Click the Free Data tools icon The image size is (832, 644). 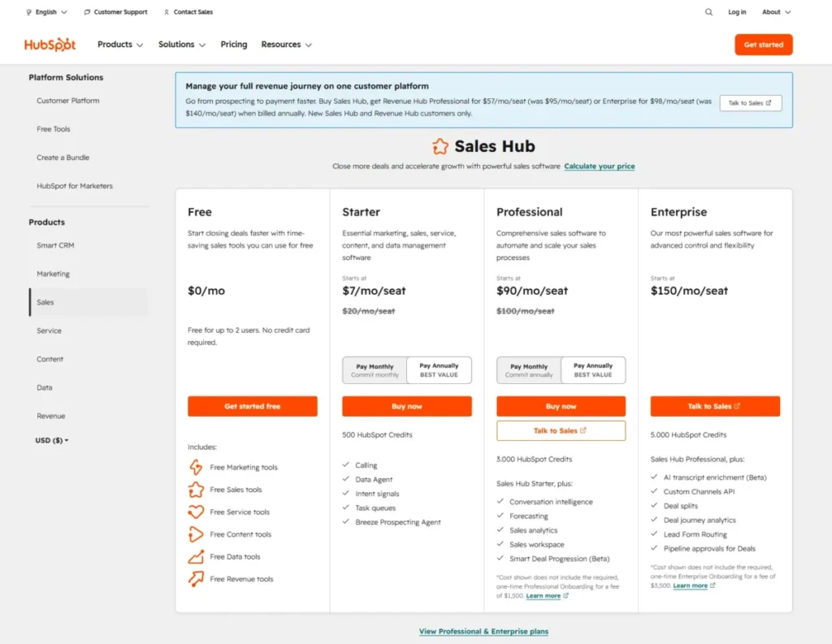tap(196, 556)
